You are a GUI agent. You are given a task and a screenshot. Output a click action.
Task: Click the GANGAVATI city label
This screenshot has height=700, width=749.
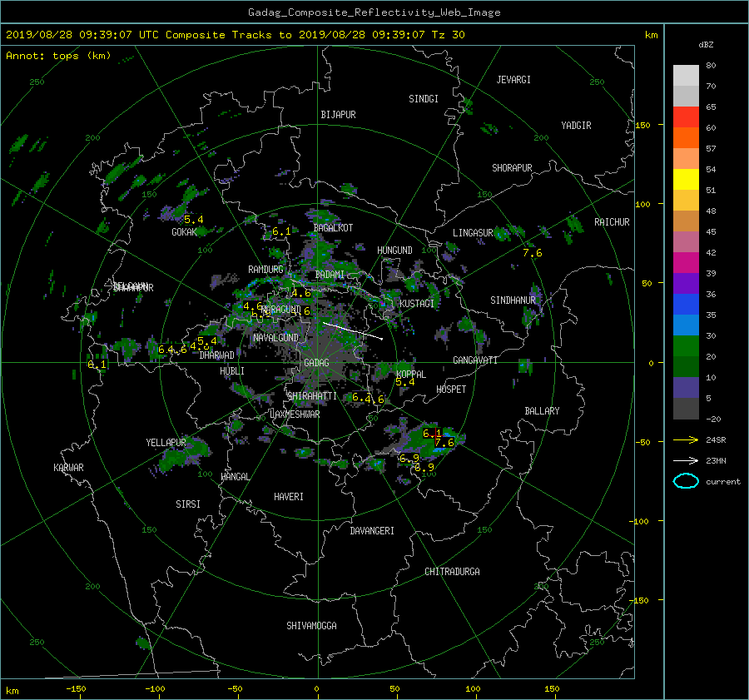click(475, 360)
